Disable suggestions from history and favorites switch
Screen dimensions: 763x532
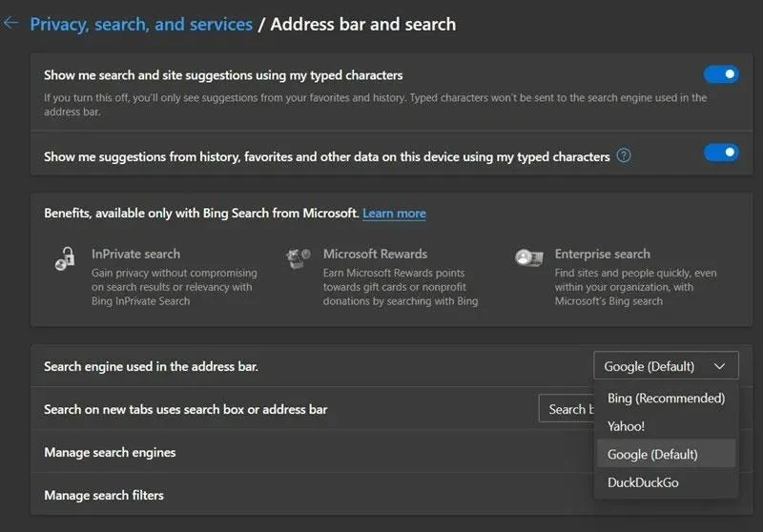721,153
